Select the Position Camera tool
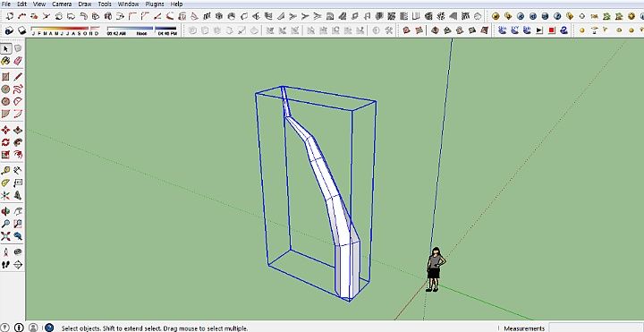Viewport: 644px width, 332px height. click(x=5, y=251)
